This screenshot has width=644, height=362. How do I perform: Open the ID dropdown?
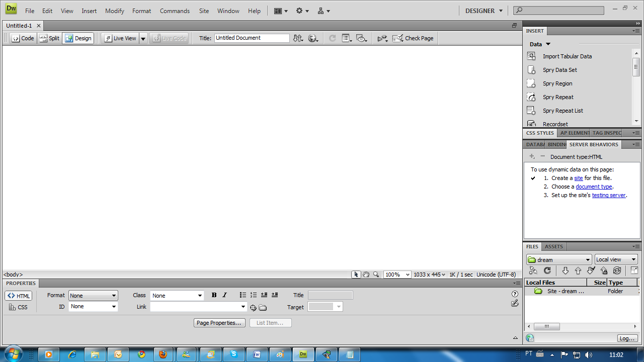click(93, 306)
